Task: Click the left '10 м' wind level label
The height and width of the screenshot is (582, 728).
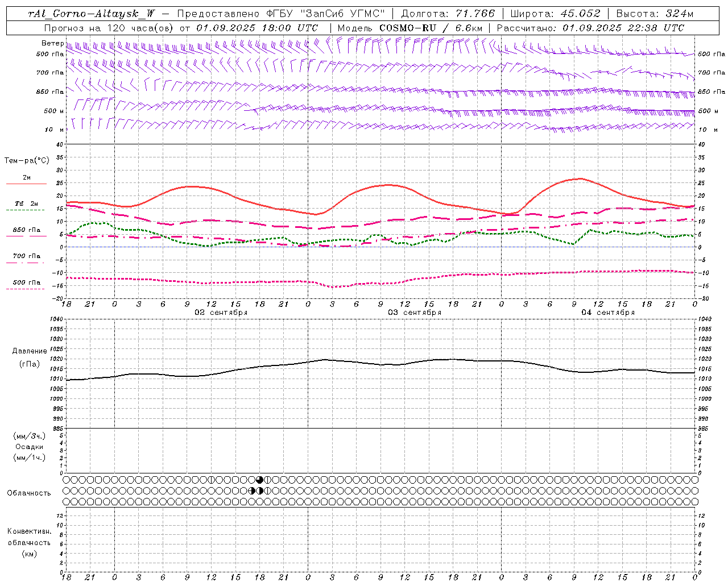Action: click(55, 130)
